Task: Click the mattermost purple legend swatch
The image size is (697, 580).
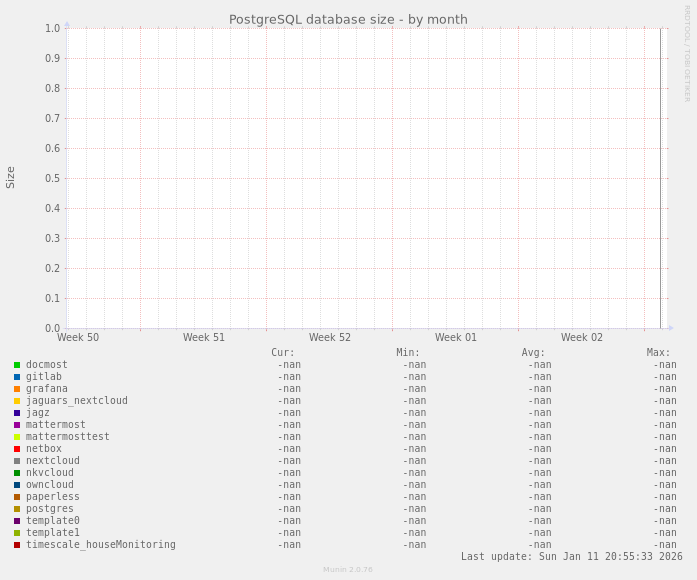Action: (17, 425)
